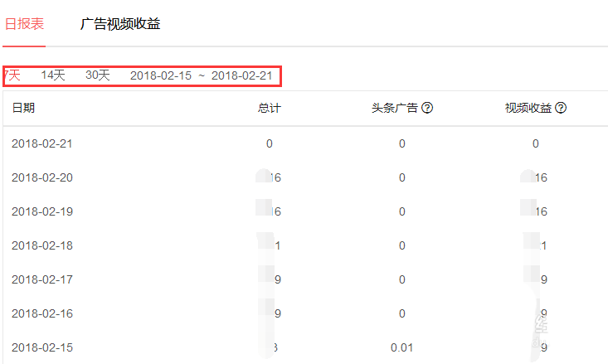The height and width of the screenshot is (364, 608).
Task: Click the 头条广告 column header text
Action: [395, 109]
